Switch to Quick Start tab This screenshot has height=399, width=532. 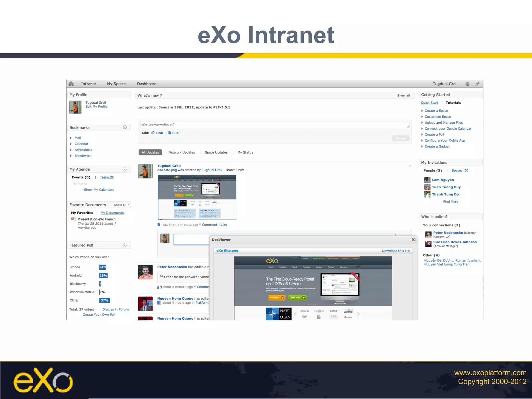click(x=429, y=103)
